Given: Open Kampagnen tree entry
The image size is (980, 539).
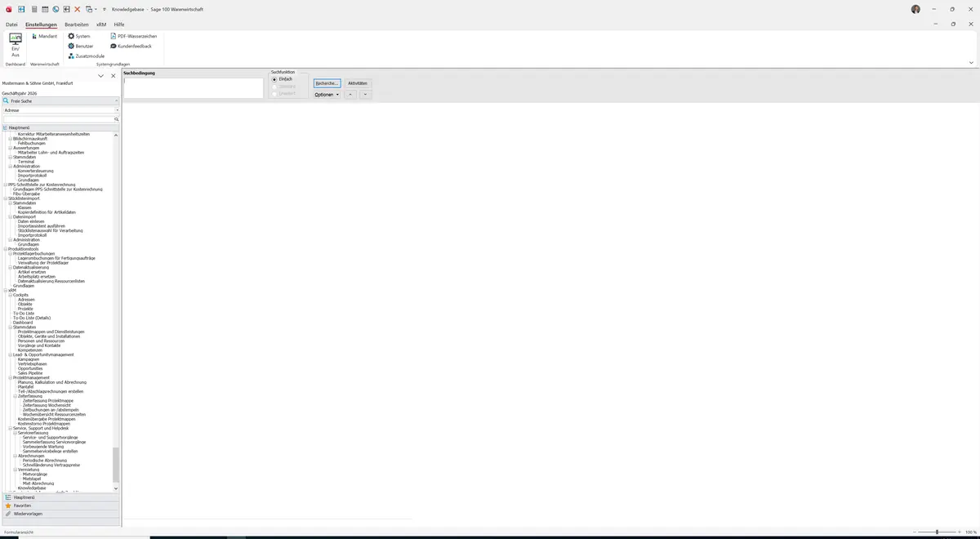Looking at the screenshot, I should coord(29,359).
